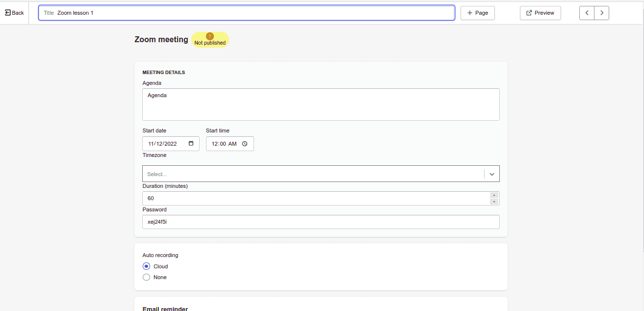
Task: Click the AM/PM portion of Start time
Action: (x=232, y=144)
